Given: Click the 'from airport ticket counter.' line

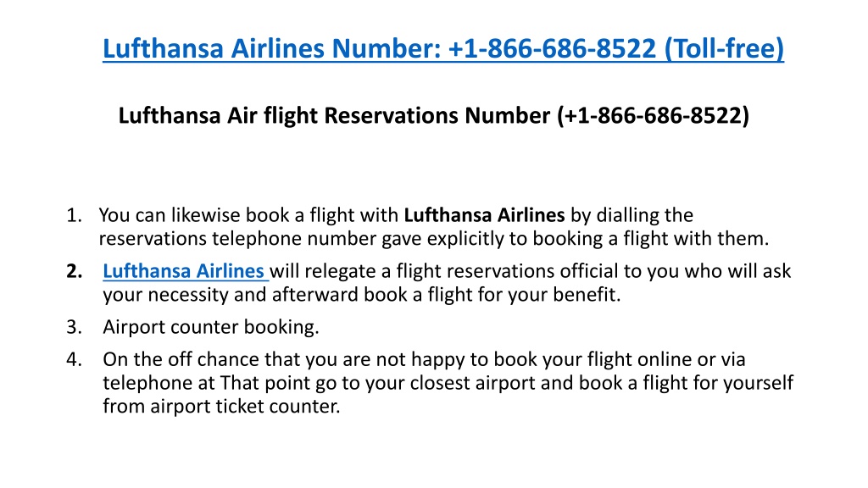Looking at the screenshot, I should coord(221,406).
